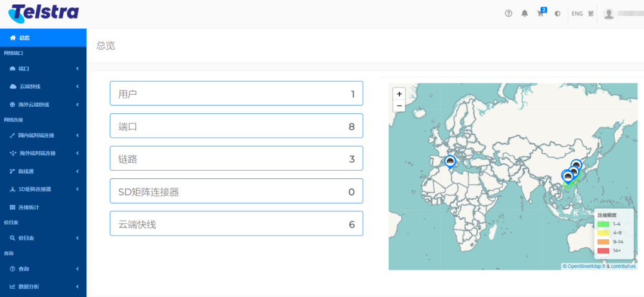
Task: Expand the 端口 sidebar submenu arrow
Action: tap(78, 69)
